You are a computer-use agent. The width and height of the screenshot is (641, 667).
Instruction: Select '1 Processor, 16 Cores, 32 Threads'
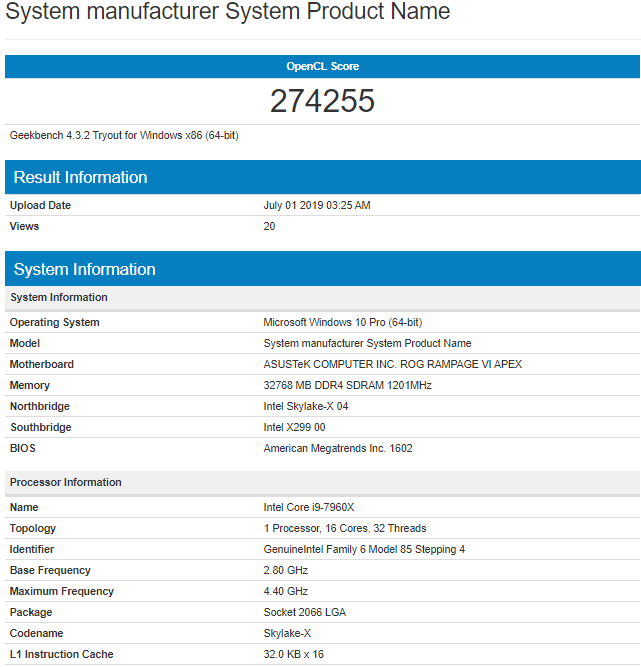point(345,528)
